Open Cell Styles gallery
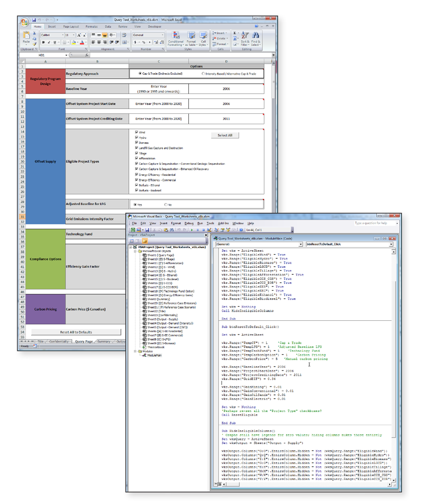The width and height of the screenshot is (425, 504). (203, 39)
